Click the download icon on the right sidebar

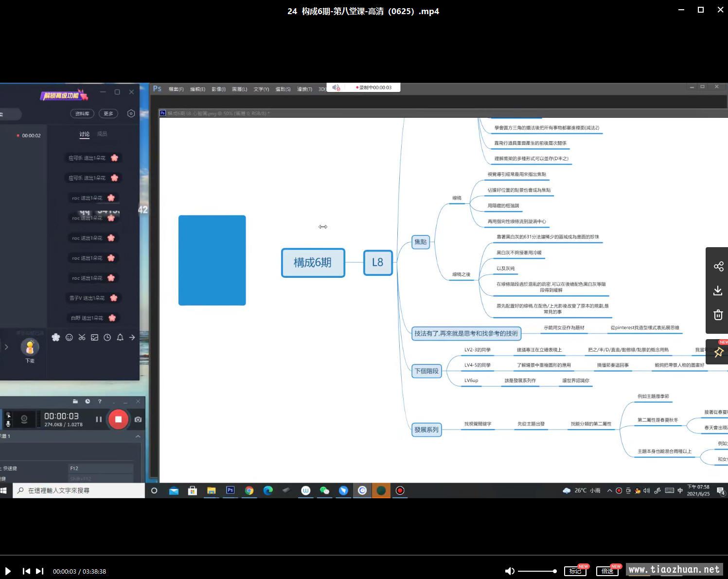(718, 290)
